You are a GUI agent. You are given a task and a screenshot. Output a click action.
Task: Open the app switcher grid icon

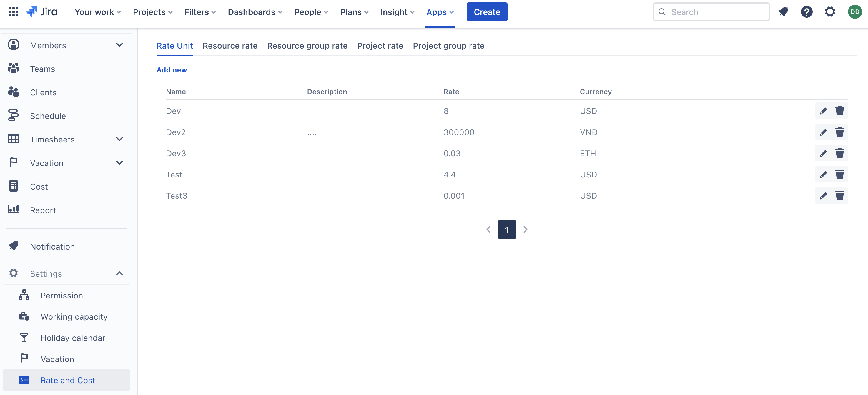pyautogui.click(x=14, y=12)
